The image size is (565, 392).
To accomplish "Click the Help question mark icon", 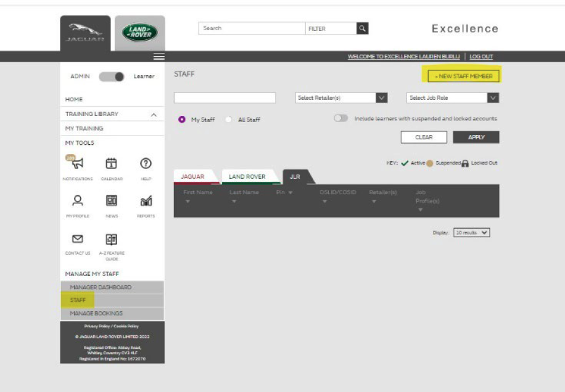I will (x=146, y=164).
